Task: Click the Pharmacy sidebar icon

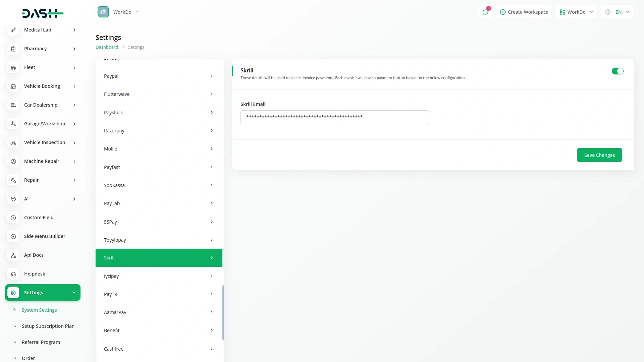Action: (13, 49)
